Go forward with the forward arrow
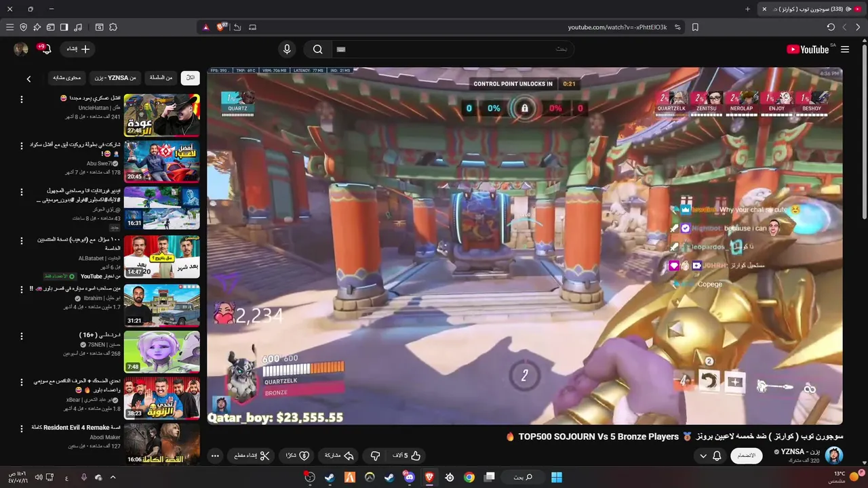The width and height of the screenshot is (868, 488). click(x=844, y=27)
